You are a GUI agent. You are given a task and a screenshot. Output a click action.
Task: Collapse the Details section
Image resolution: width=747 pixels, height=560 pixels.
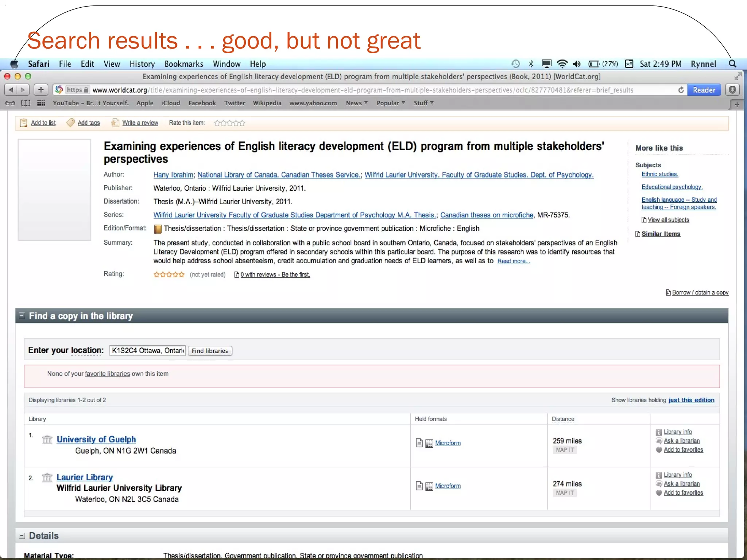click(22, 536)
